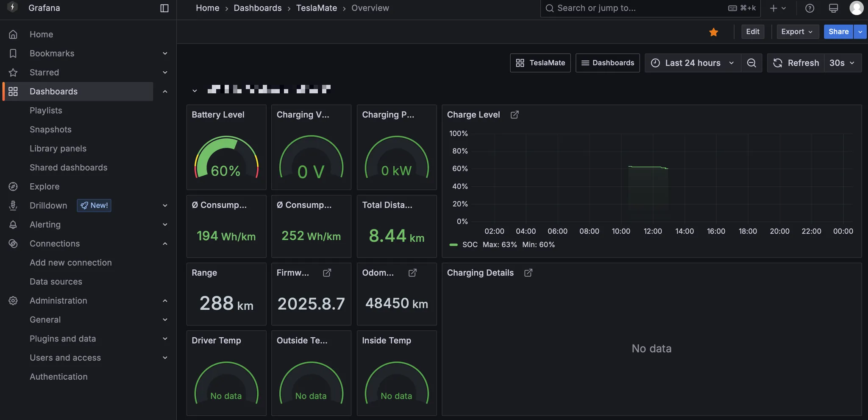Click the zoom out time range icon

[751, 63]
